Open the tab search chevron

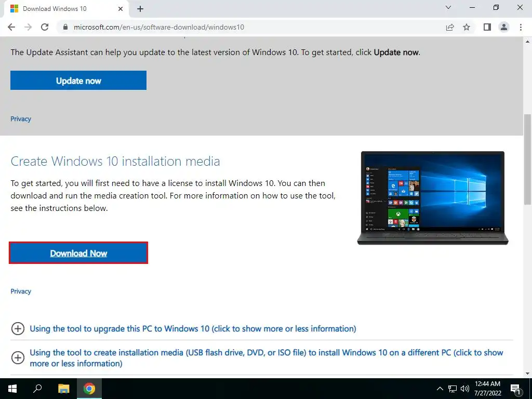(x=448, y=7)
